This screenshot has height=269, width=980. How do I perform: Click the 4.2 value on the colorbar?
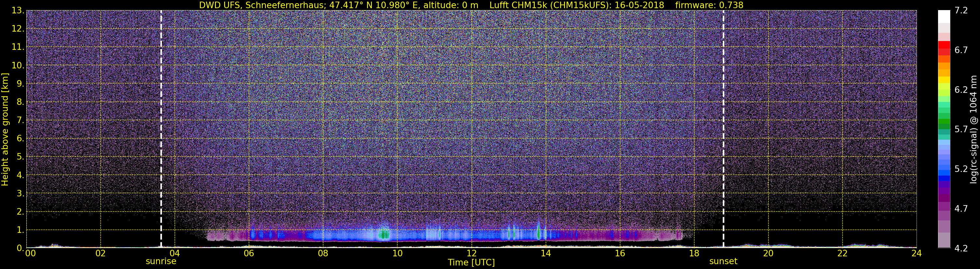tap(961, 248)
